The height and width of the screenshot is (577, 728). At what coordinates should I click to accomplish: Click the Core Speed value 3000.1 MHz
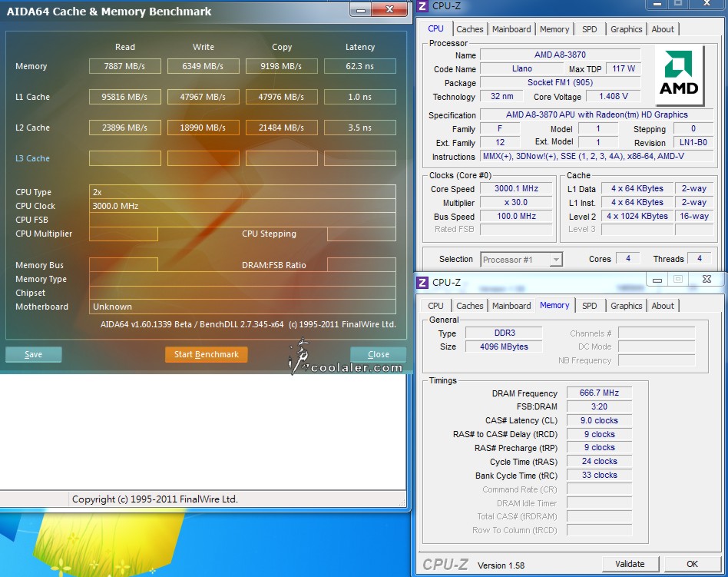516,188
